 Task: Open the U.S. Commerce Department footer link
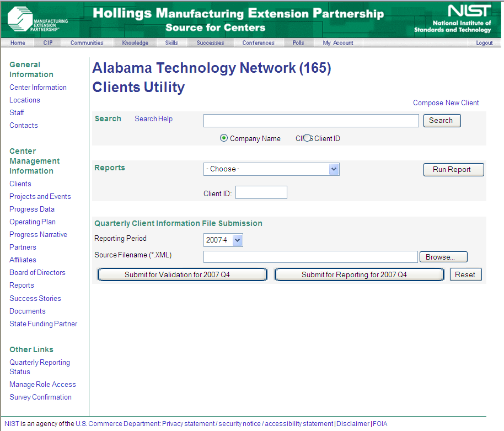[117, 424]
